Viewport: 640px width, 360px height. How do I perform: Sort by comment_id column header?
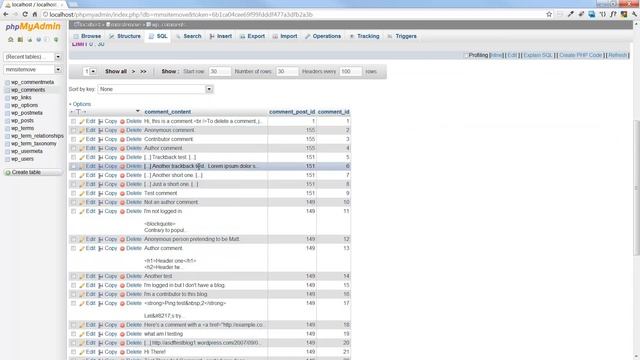click(x=333, y=112)
